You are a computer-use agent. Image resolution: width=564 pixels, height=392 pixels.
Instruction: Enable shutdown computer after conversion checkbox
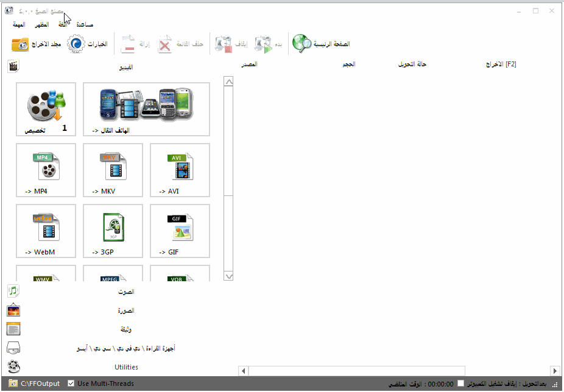coord(461,383)
